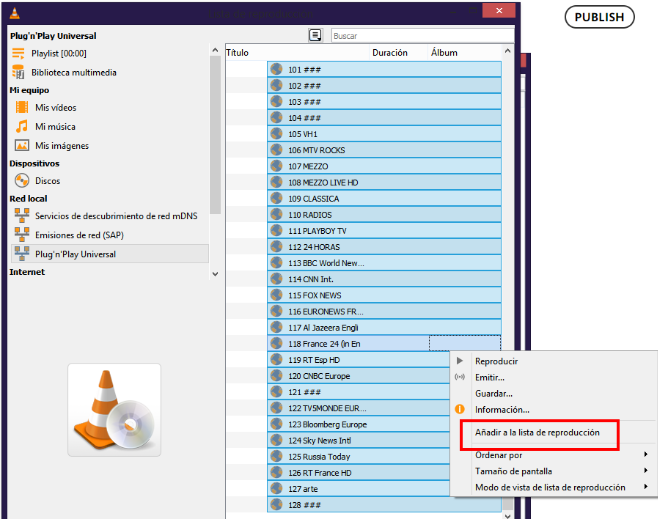Image resolution: width=658 pixels, height=525 pixels.
Task: Click the globe icon for 110 RADIOS
Action: pyautogui.click(x=276, y=214)
